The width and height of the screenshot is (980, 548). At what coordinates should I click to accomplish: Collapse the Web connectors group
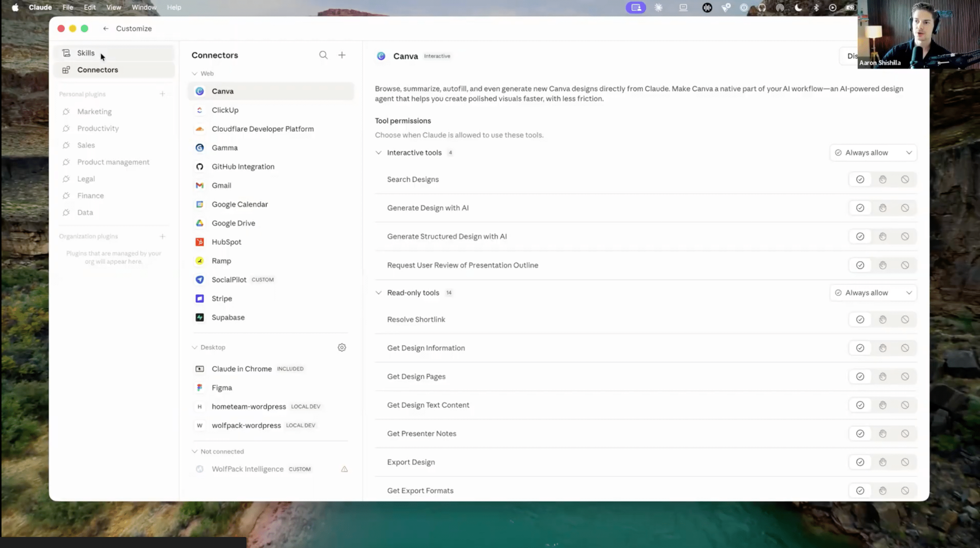194,73
